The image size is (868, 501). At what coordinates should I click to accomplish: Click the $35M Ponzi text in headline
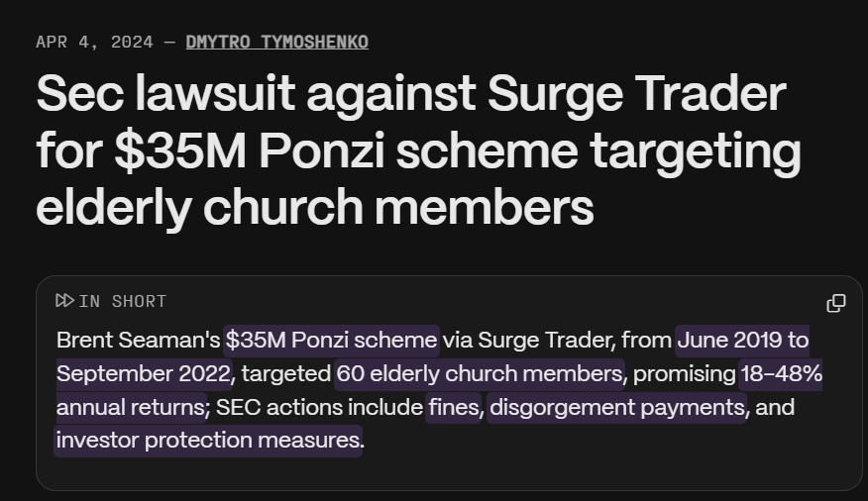coord(249,150)
